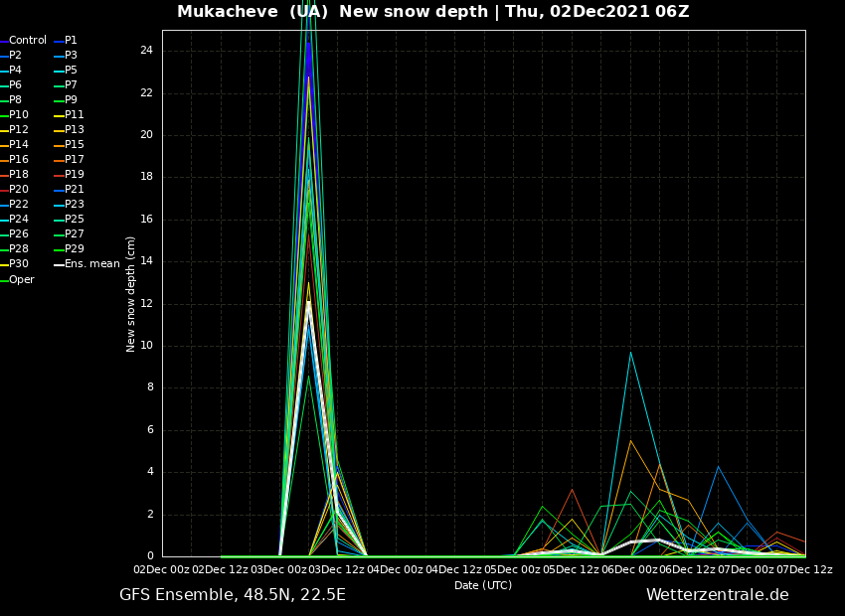Image resolution: width=845 pixels, height=616 pixels.
Task: Click the 06Dec 00z x-axis tick label
Action: 629,569
